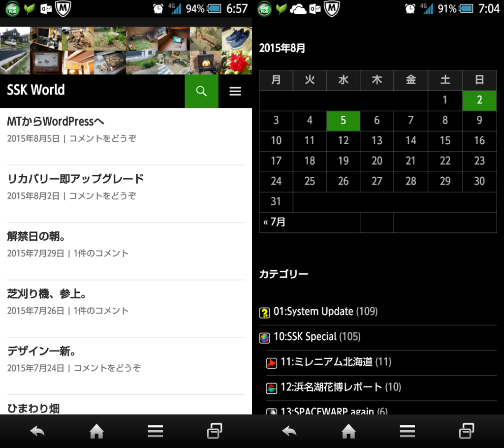
Task: Open recent apps on right screen
Action: pos(467,431)
